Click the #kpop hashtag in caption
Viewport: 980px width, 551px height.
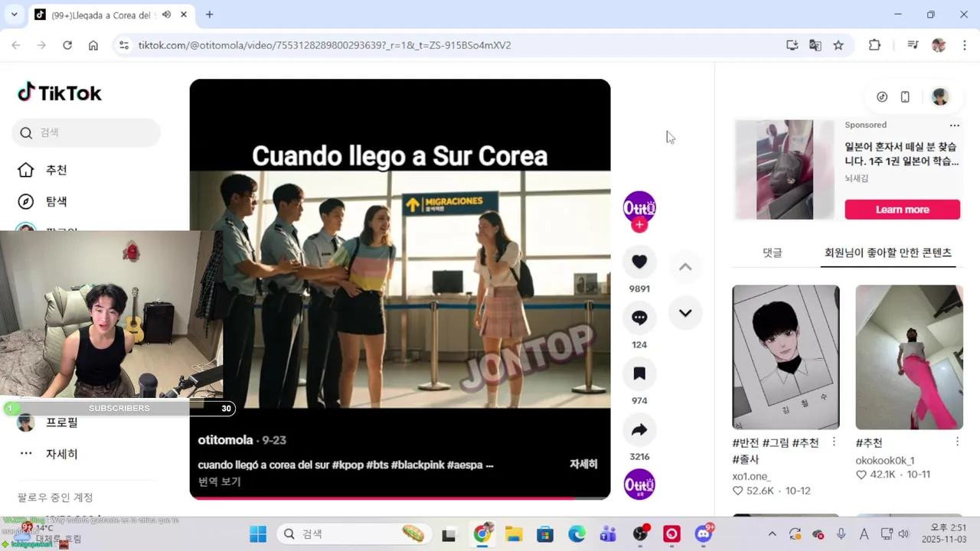click(x=347, y=465)
